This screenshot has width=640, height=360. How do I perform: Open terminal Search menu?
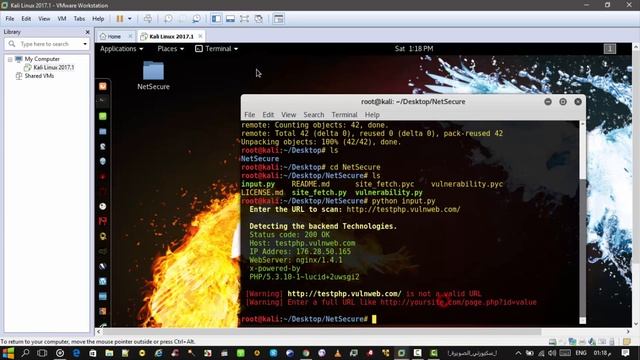click(313, 115)
